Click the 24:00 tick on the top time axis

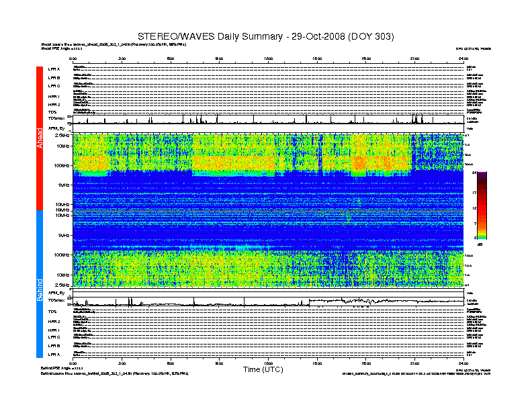(x=463, y=58)
